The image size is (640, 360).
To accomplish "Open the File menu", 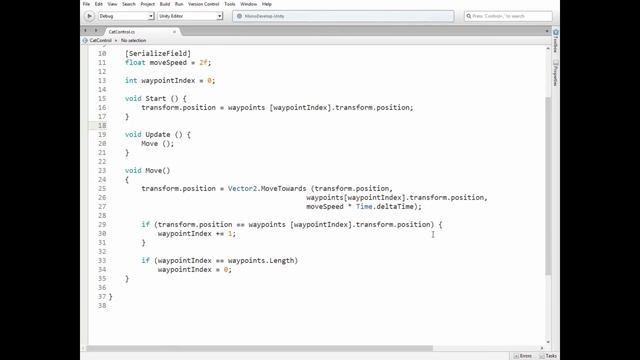I will tap(87, 4).
